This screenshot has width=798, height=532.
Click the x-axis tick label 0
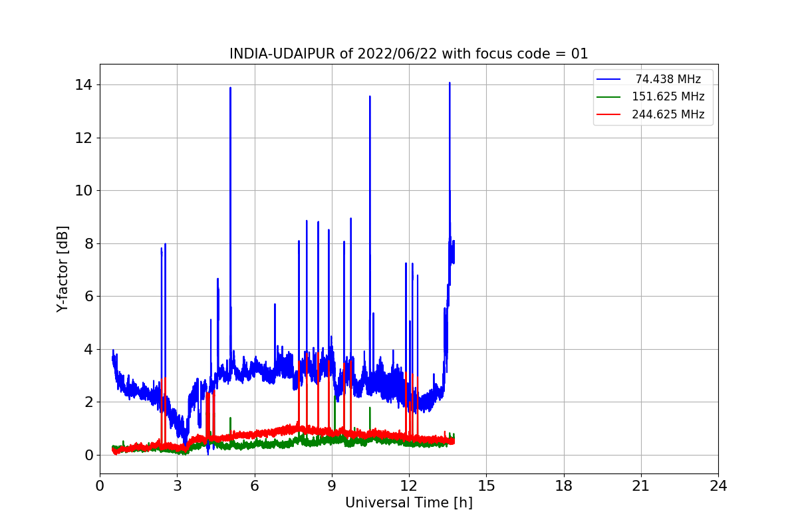[100, 486]
